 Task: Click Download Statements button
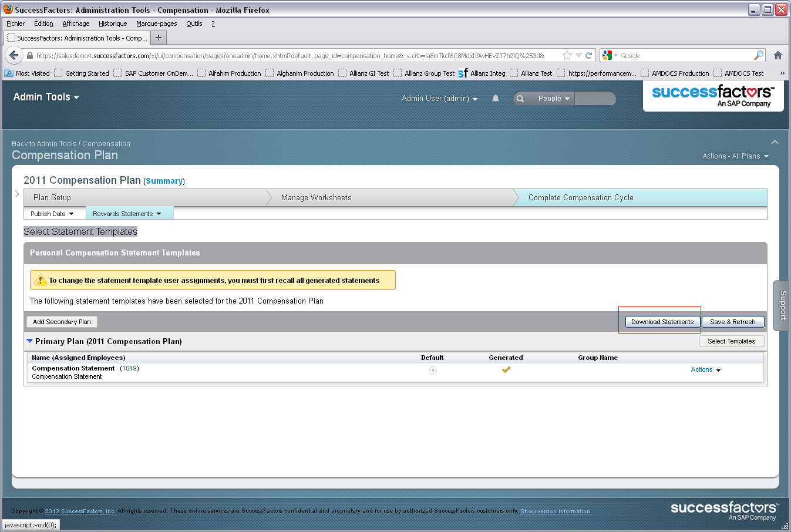[662, 322]
